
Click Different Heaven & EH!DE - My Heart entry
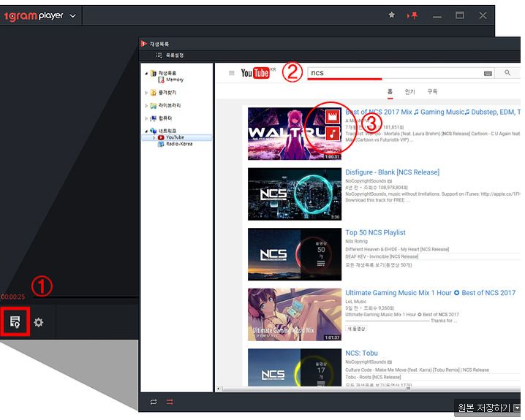pyautogui.click(x=397, y=249)
